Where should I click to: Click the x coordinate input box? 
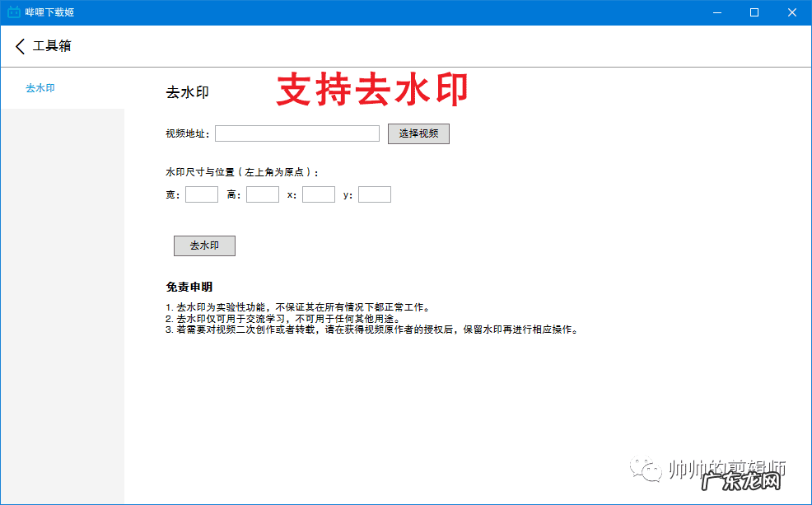(x=318, y=194)
